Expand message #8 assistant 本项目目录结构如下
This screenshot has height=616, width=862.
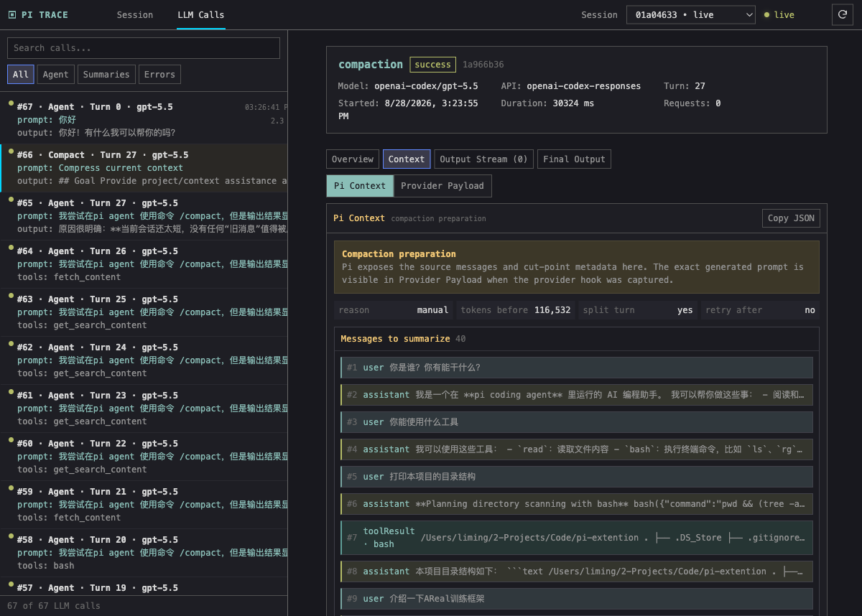pos(577,571)
